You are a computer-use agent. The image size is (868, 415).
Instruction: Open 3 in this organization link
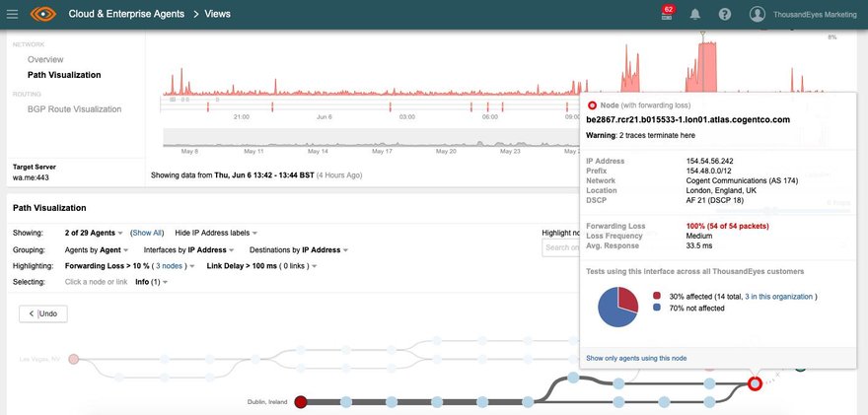[x=779, y=297]
